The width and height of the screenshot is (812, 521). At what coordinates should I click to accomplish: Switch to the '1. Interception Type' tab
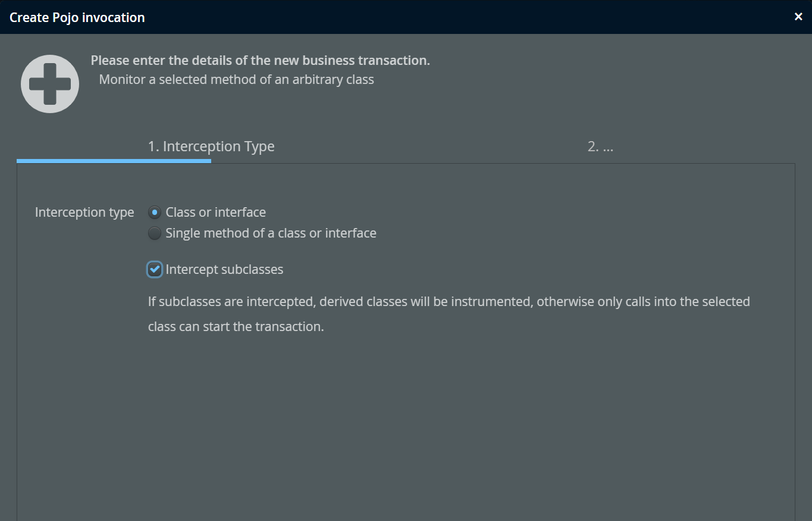211,146
